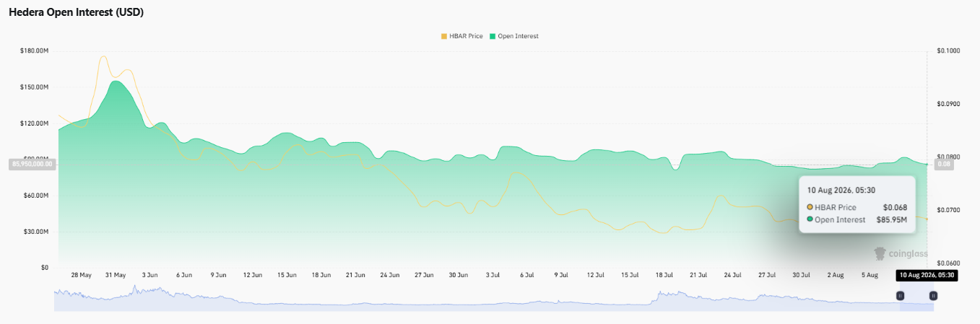Viewport: 980px width, 324px height.
Task: Click the $0.0700 right axis label
Action: [x=948, y=210]
